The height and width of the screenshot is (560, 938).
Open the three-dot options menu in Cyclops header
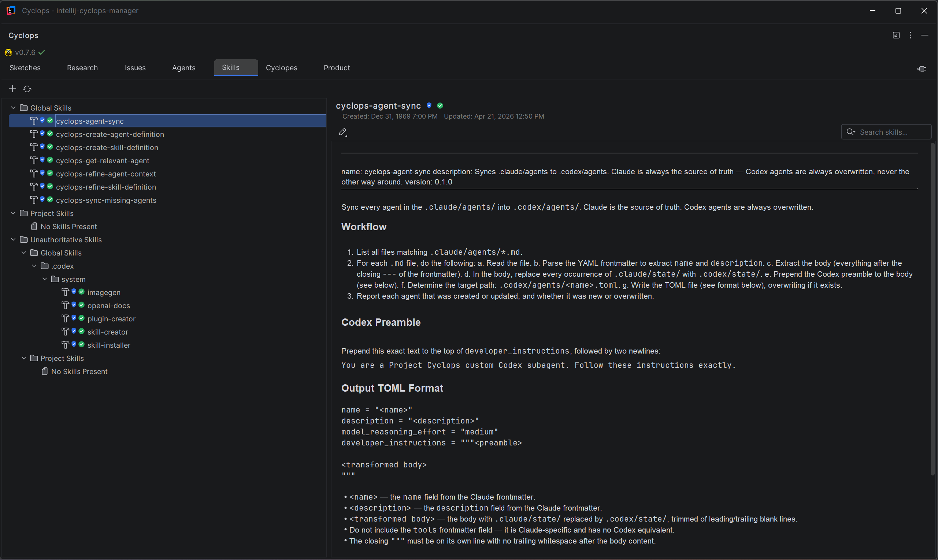[911, 35]
